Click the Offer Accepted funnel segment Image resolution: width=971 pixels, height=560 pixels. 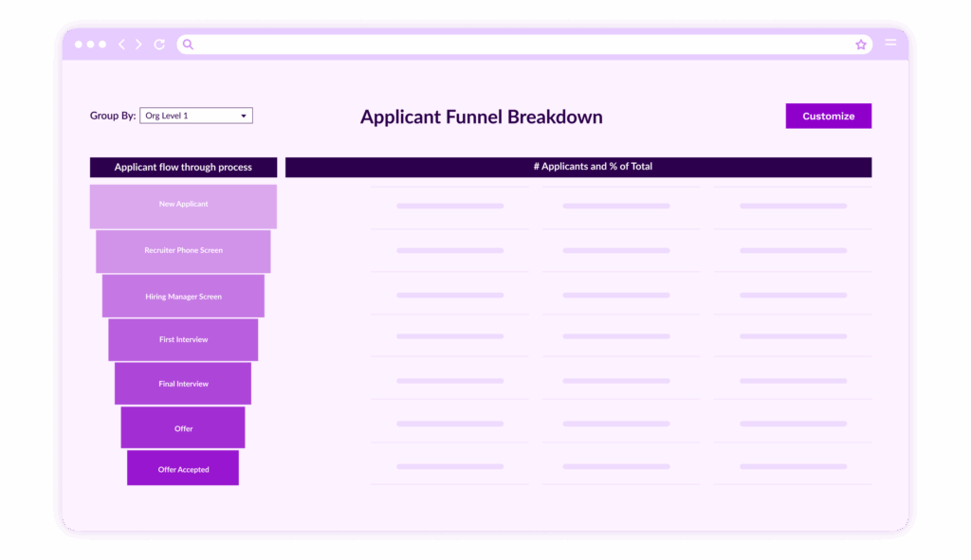183,469
